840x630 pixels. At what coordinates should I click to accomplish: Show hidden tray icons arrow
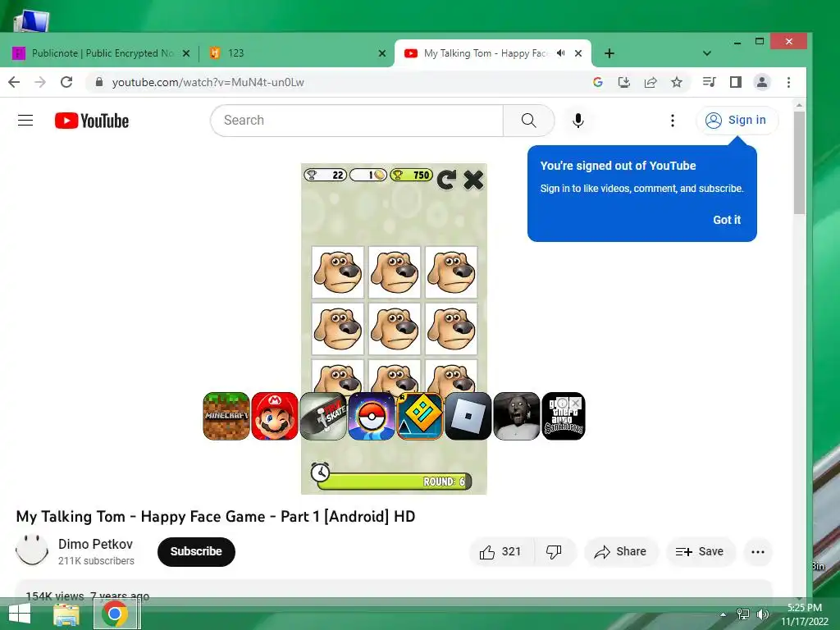(x=724, y=614)
